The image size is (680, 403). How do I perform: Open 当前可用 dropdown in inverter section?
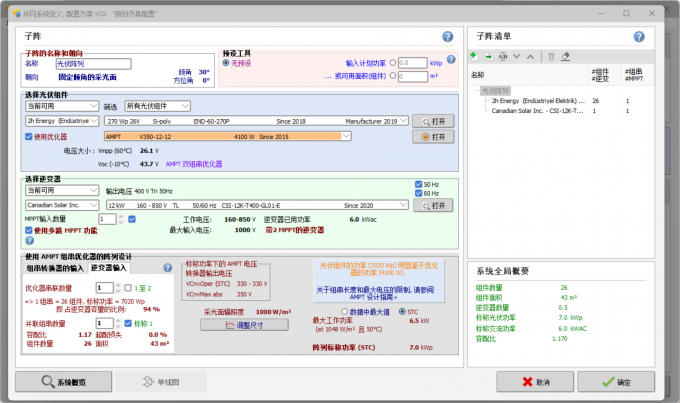62,190
